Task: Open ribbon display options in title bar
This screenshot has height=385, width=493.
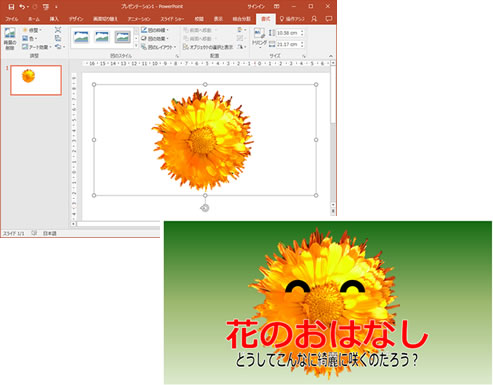Action: [277, 7]
